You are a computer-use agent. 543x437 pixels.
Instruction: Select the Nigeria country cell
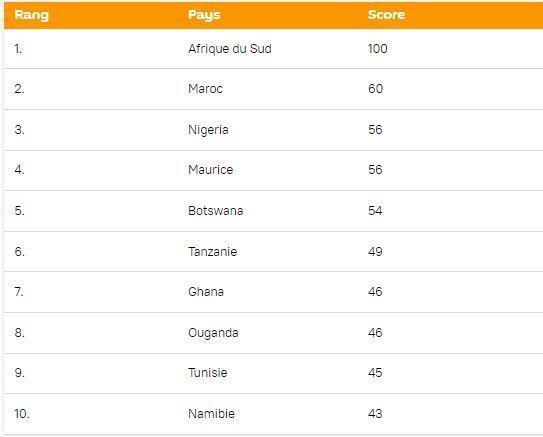[x=208, y=130]
